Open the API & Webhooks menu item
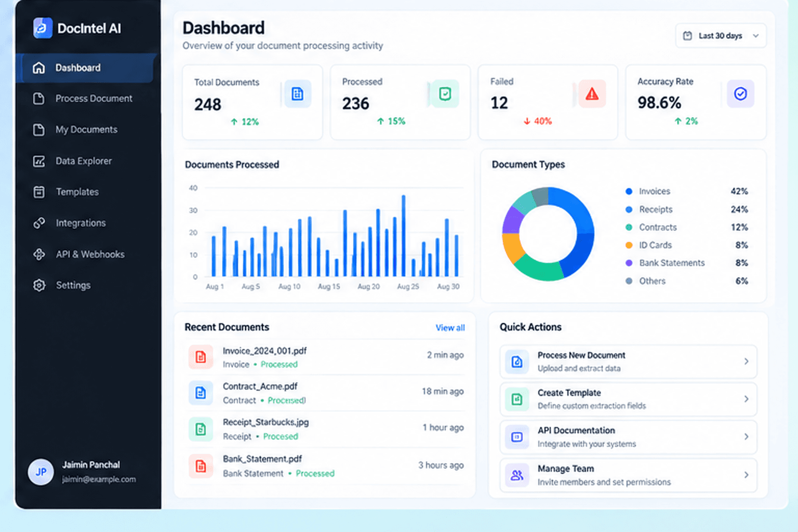The height and width of the screenshot is (532, 798). point(87,255)
